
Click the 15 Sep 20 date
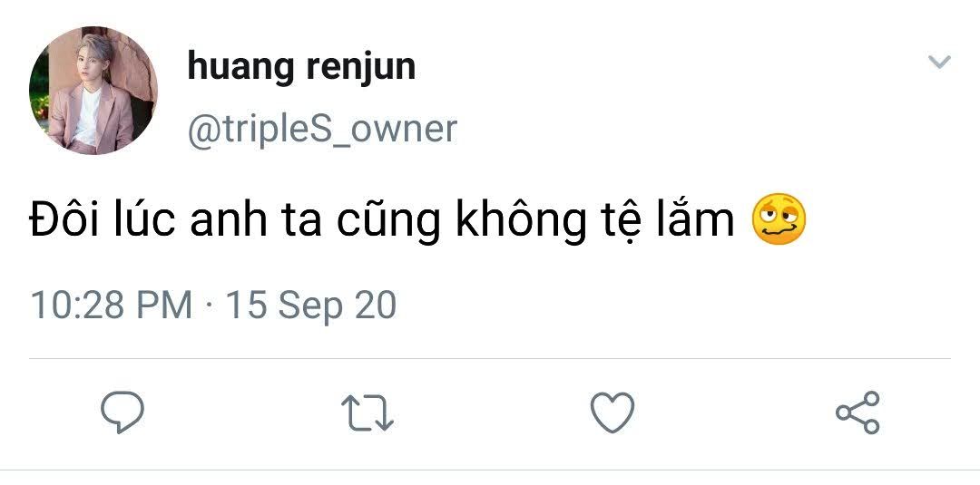(310, 306)
